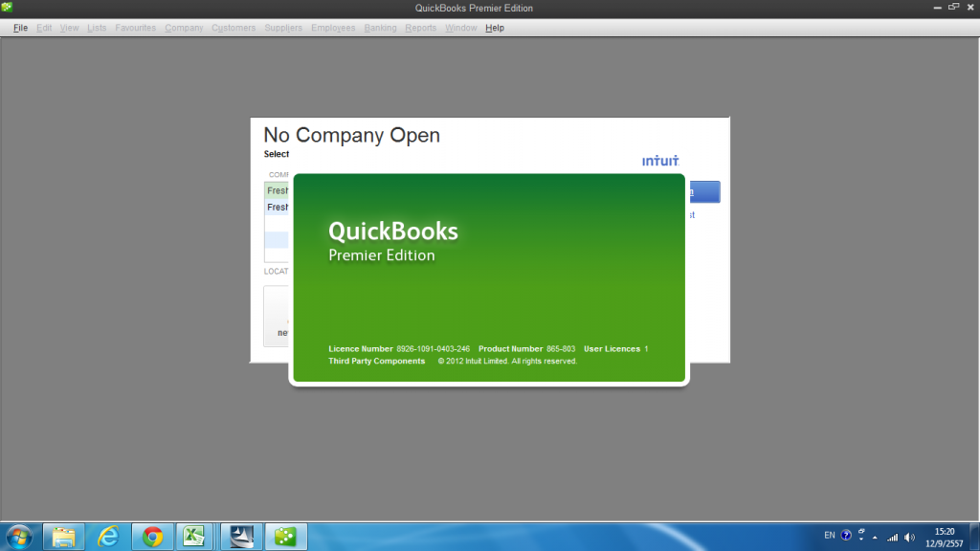Click the Windows Start button
Screen dimensions: 980x551
pyautogui.click(x=19, y=537)
